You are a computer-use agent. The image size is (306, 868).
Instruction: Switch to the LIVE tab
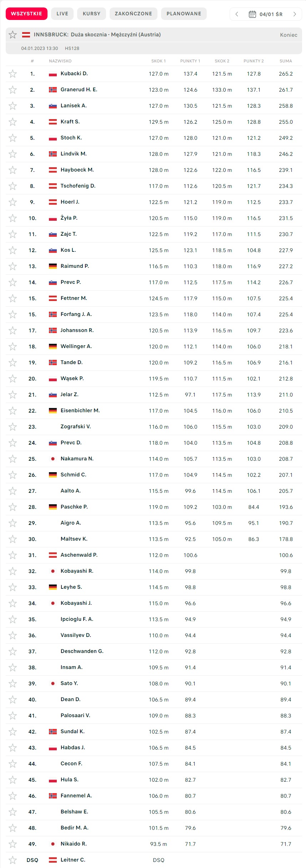tap(62, 14)
